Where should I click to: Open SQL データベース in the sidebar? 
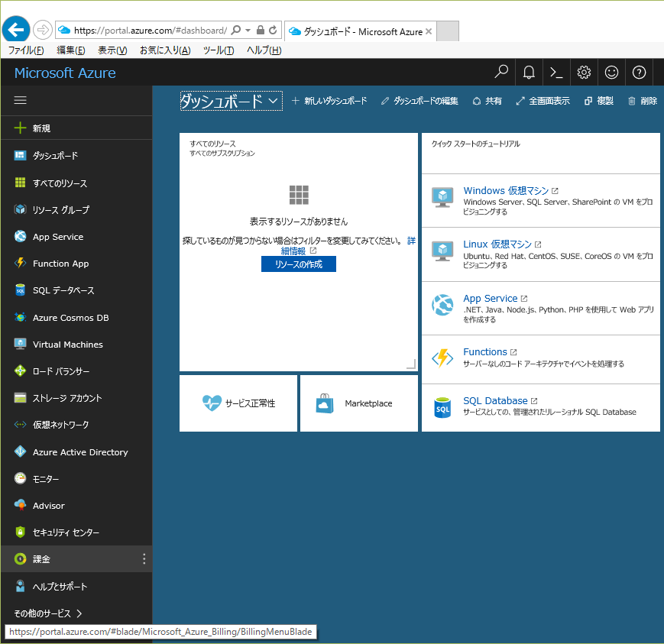(76, 290)
